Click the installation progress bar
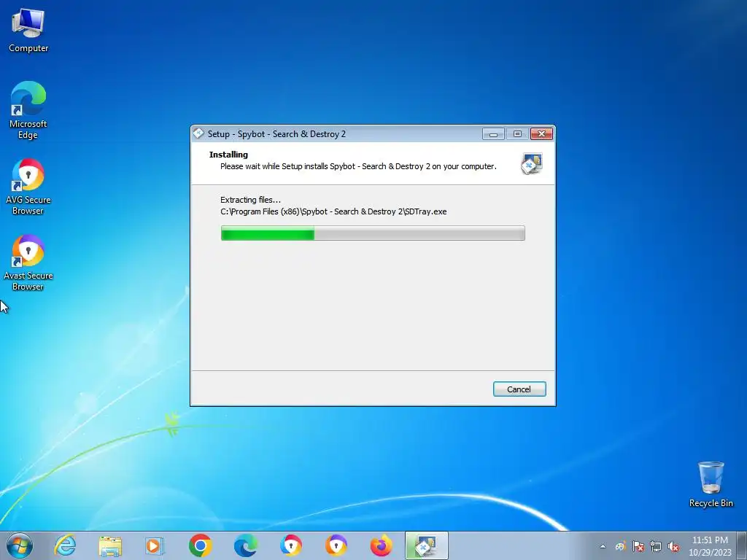The width and height of the screenshot is (747, 560). coord(373,233)
